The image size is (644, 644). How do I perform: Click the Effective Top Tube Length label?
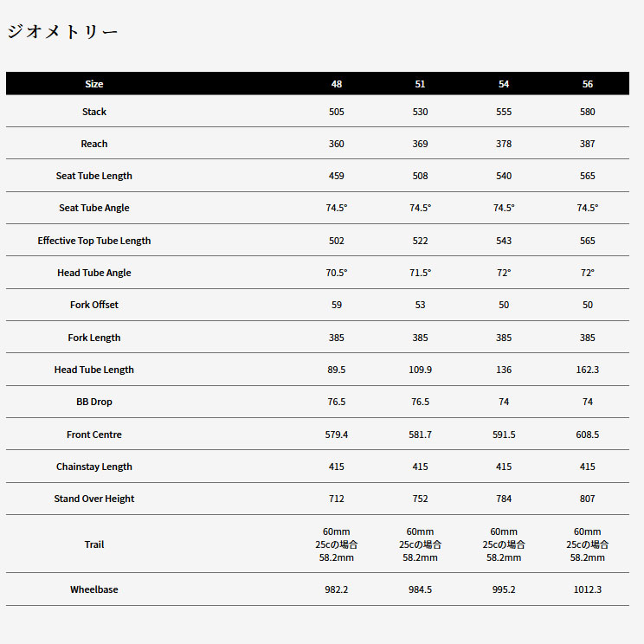coord(94,241)
